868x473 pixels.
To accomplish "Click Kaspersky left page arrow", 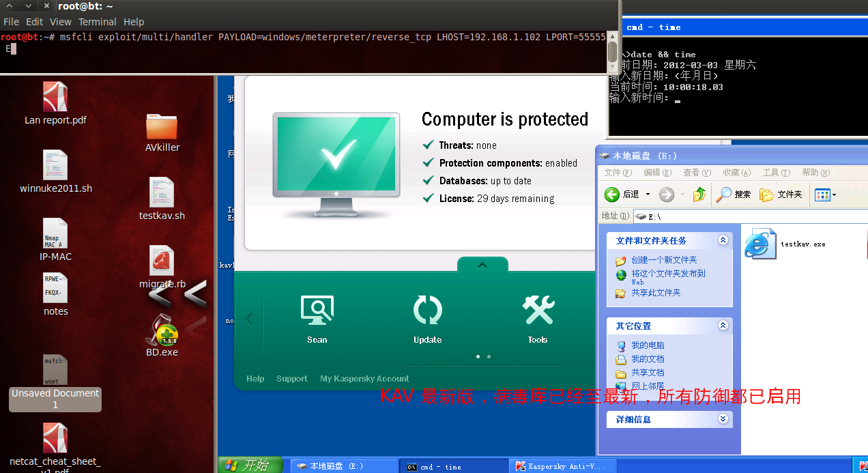I will (249, 318).
